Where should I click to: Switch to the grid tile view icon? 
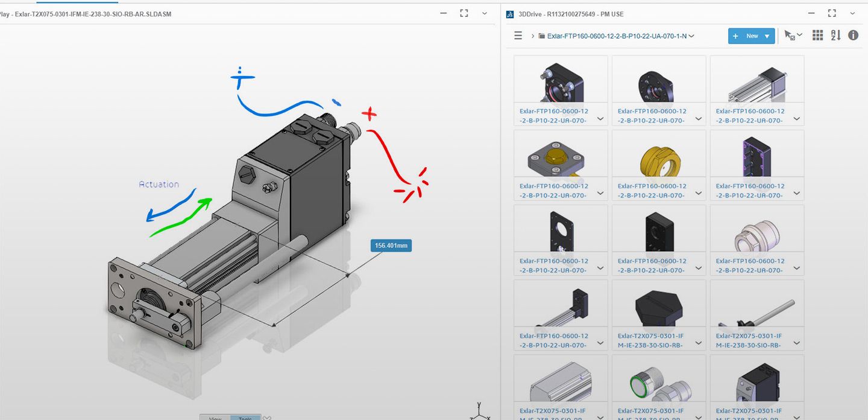817,36
